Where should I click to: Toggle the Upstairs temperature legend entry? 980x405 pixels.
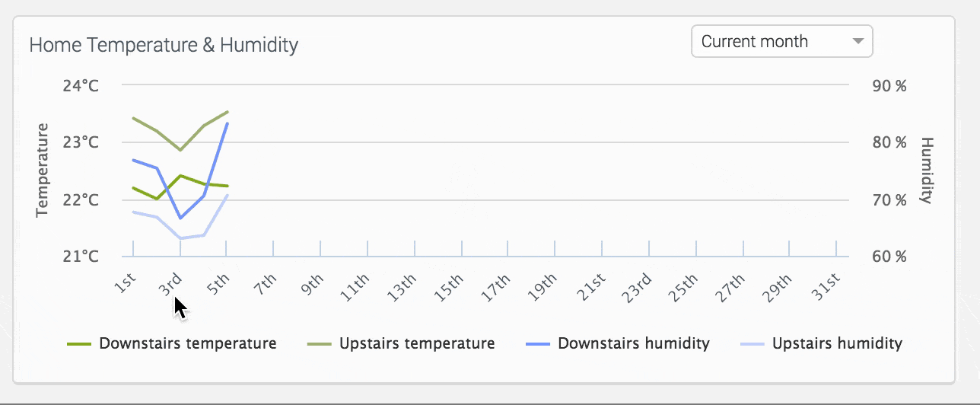point(417,343)
